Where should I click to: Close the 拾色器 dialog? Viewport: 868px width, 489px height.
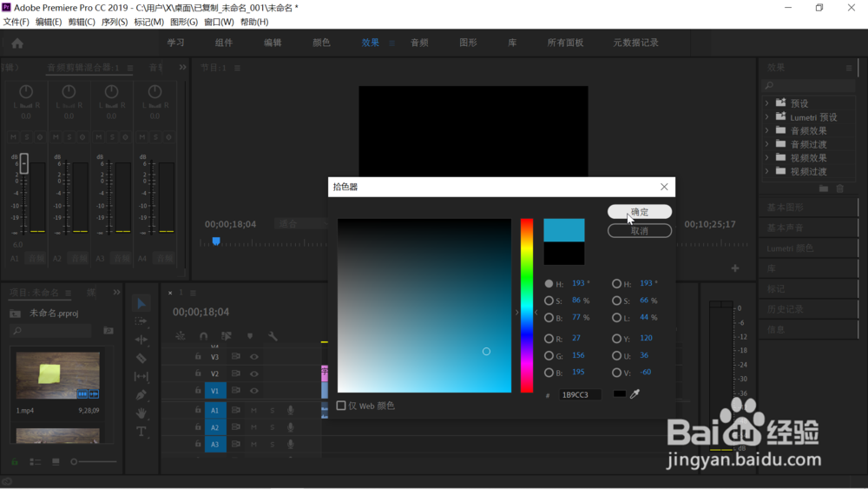point(664,188)
